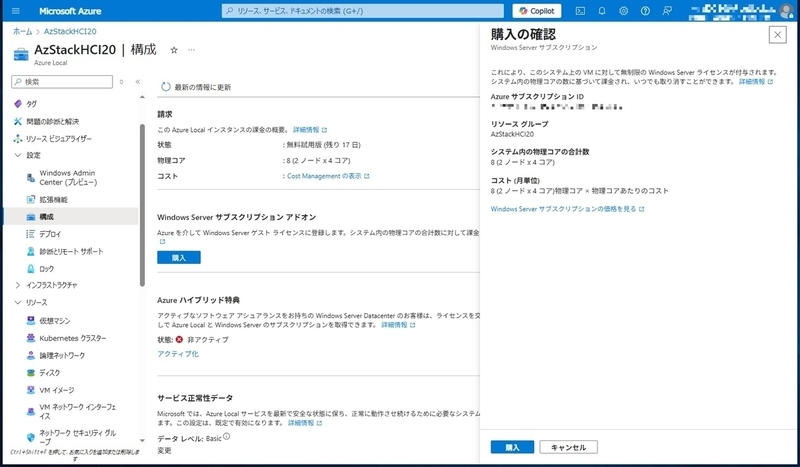Close the 購入の確認 panel
Screen dimensions: 800x467
(x=777, y=35)
